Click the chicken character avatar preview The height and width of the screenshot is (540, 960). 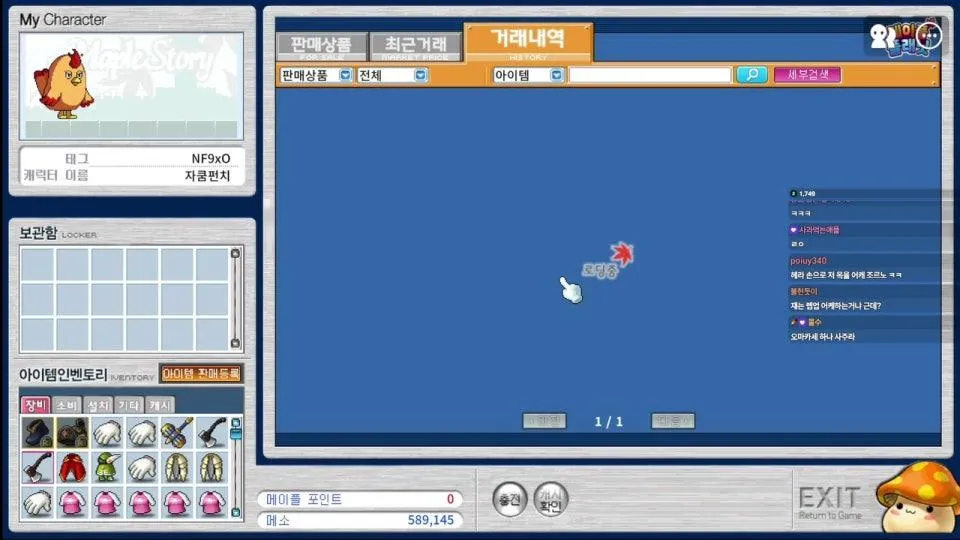pos(63,84)
